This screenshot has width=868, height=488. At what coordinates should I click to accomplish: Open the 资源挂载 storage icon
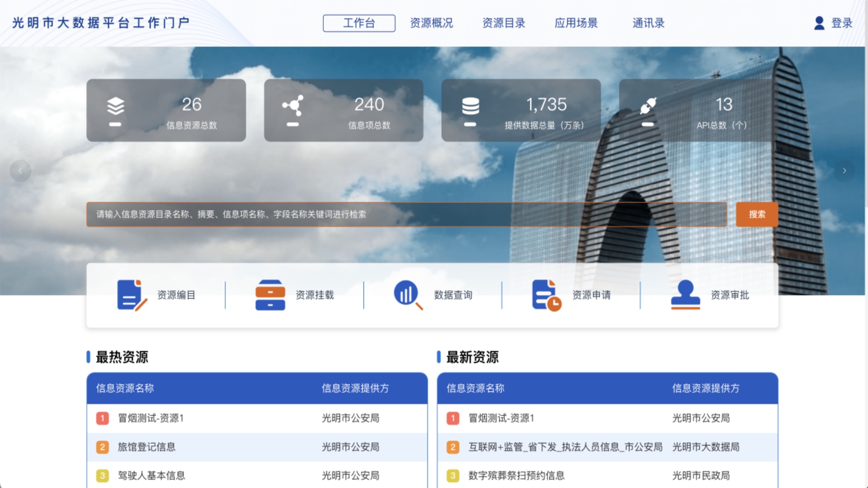(270, 294)
